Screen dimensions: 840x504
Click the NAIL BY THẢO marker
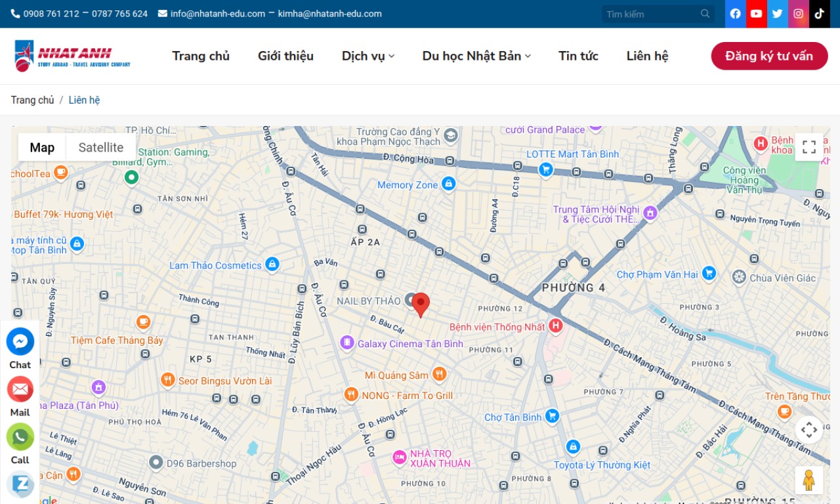(x=411, y=300)
